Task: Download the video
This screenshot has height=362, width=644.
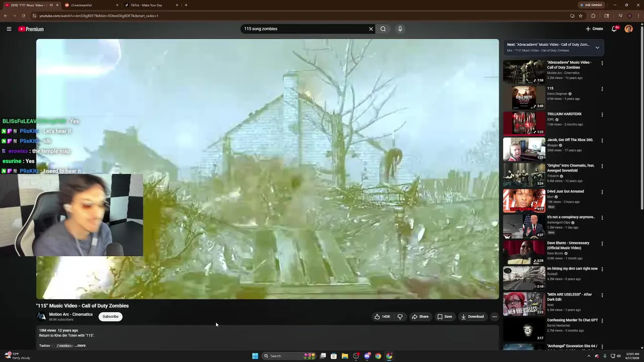Action: click(x=472, y=317)
